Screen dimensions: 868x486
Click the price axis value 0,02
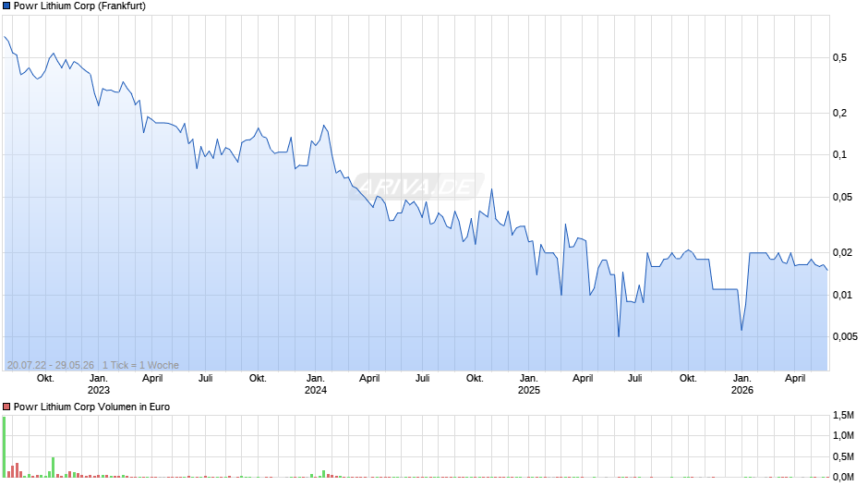[x=842, y=252]
